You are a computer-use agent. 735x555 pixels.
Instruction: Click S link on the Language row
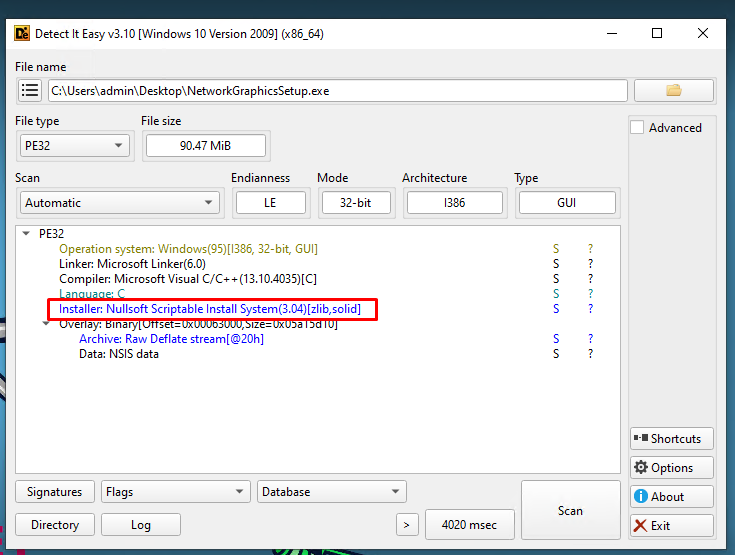coord(556,294)
